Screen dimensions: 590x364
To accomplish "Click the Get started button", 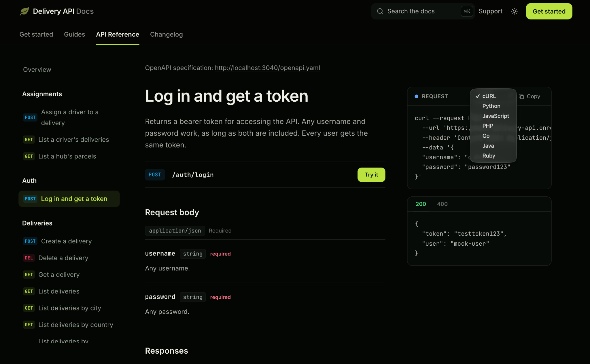I will tap(549, 11).
